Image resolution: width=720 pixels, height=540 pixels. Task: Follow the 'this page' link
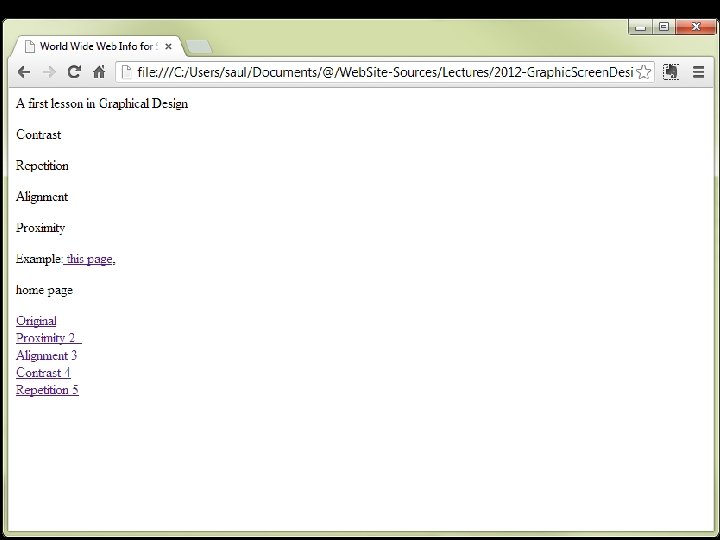tap(89, 259)
